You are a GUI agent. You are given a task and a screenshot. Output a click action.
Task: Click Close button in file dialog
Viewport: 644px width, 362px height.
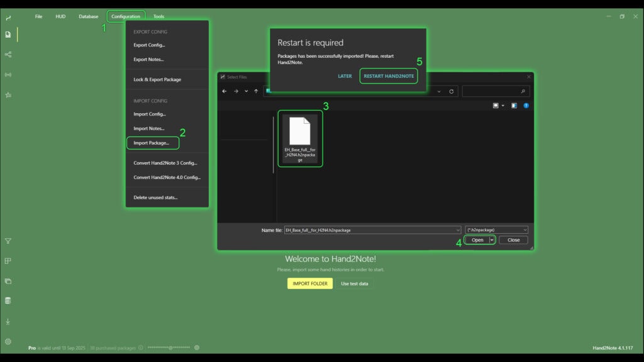[513, 239]
